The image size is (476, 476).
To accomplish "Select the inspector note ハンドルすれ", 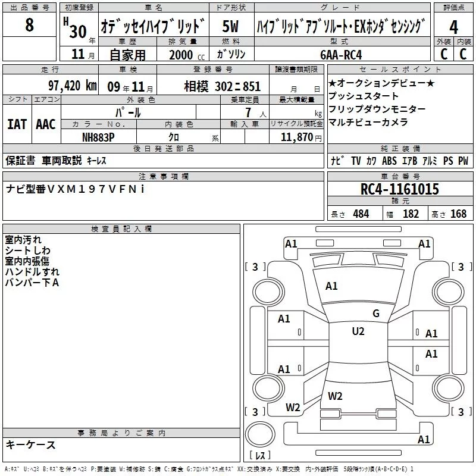I will (x=32, y=272).
